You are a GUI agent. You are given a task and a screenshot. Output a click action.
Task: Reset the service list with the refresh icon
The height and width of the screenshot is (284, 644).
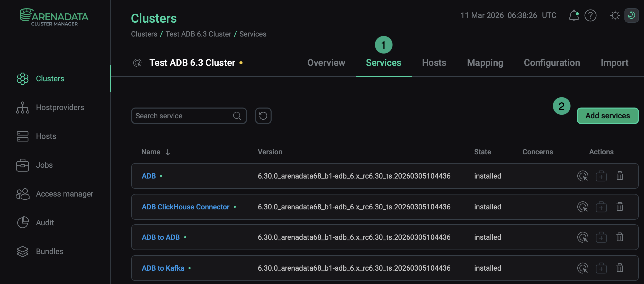[263, 116]
